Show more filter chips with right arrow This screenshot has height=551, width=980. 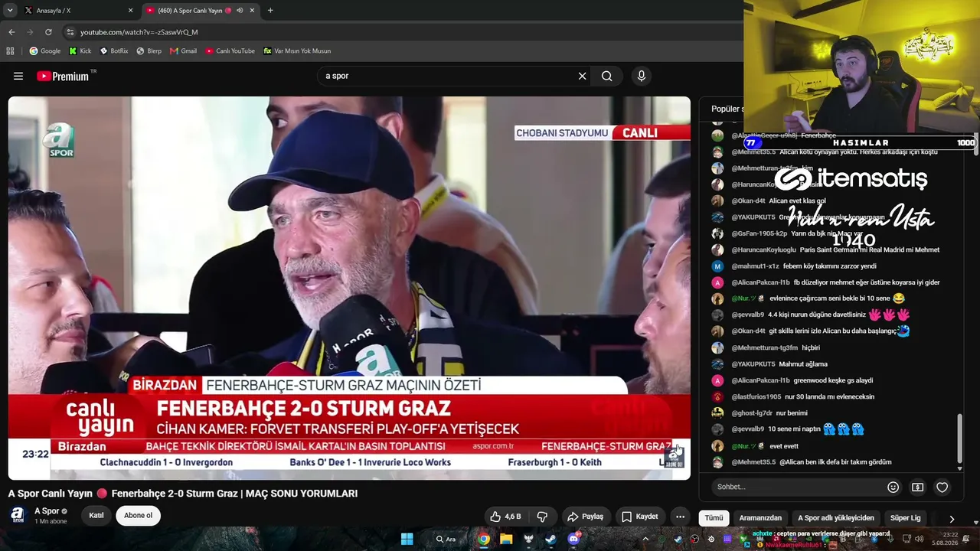(x=952, y=518)
